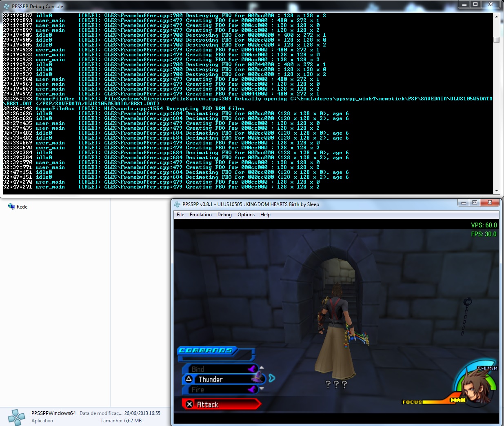Click the blue chevron right of Thunder

coord(272,378)
